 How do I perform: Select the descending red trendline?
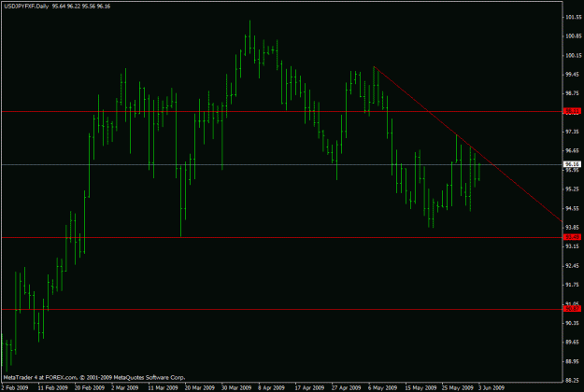point(467,144)
